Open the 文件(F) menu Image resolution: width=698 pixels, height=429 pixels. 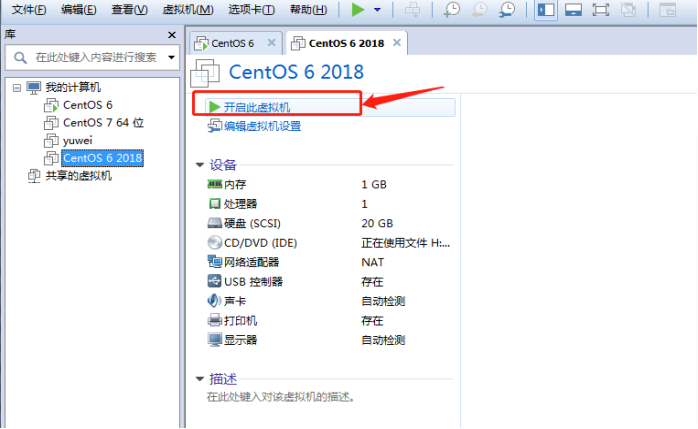28,9
